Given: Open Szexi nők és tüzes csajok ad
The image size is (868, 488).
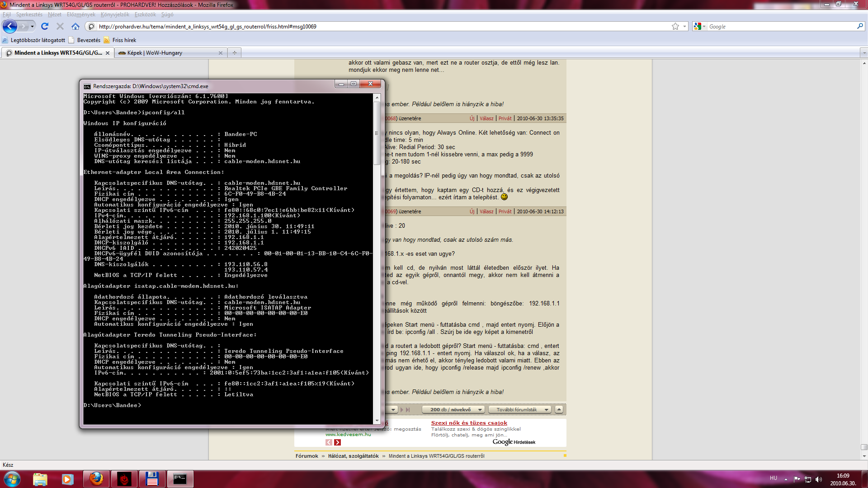Looking at the screenshot, I should coord(469,423).
